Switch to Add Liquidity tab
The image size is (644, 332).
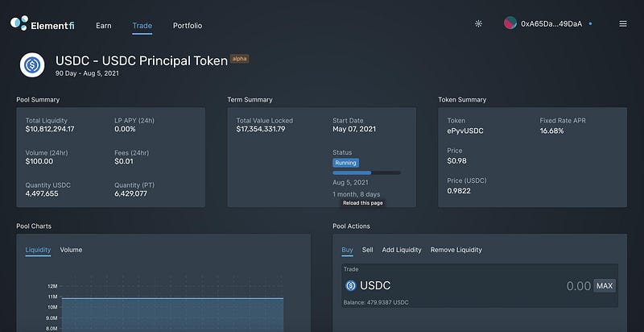[x=401, y=250]
